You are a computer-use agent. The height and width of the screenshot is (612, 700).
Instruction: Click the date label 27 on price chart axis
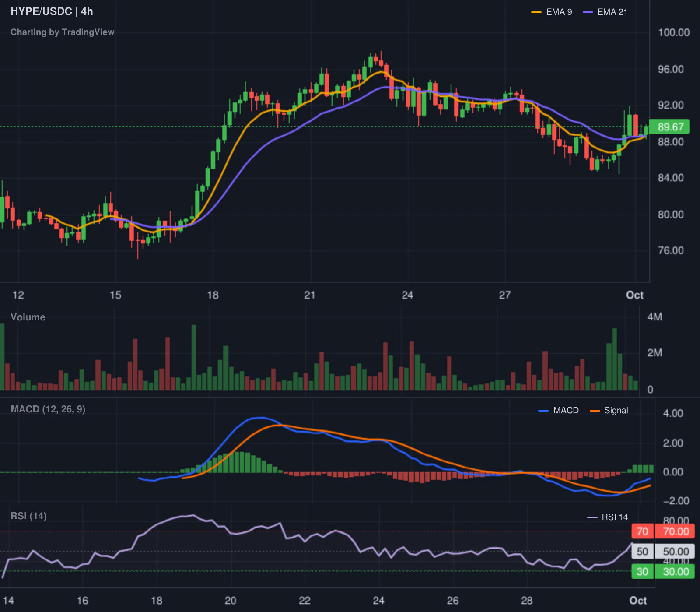[x=505, y=295]
